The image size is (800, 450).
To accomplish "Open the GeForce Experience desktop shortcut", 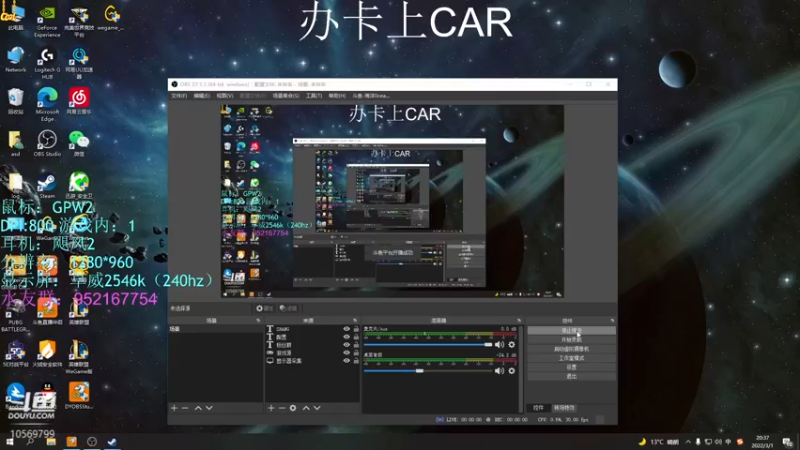I will tap(47, 20).
